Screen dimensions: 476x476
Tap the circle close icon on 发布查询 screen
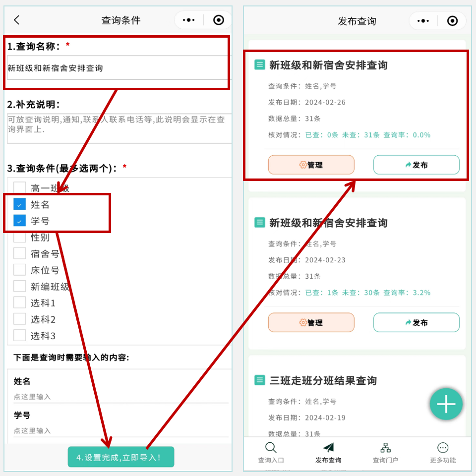click(452, 21)
